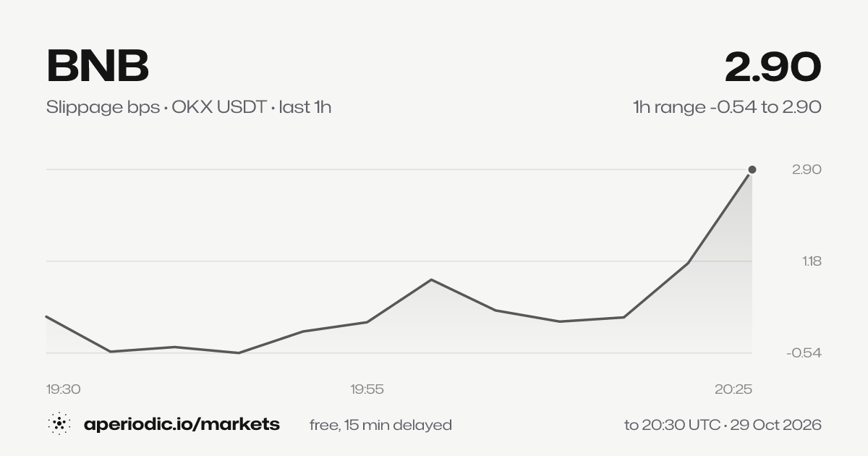Click the bottom gridline at -0.54
The image size is (868, 456).
point(399,353)
